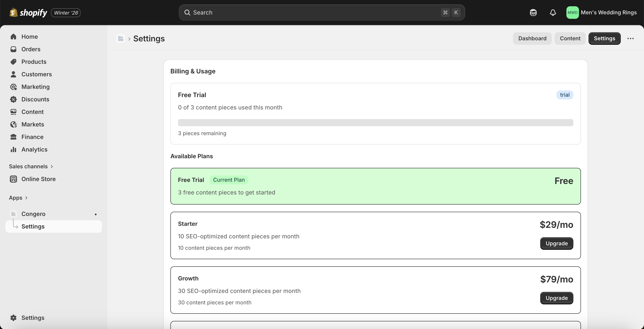Open the Home page from sidebar

pyautogui.click(x=30, y=36)
